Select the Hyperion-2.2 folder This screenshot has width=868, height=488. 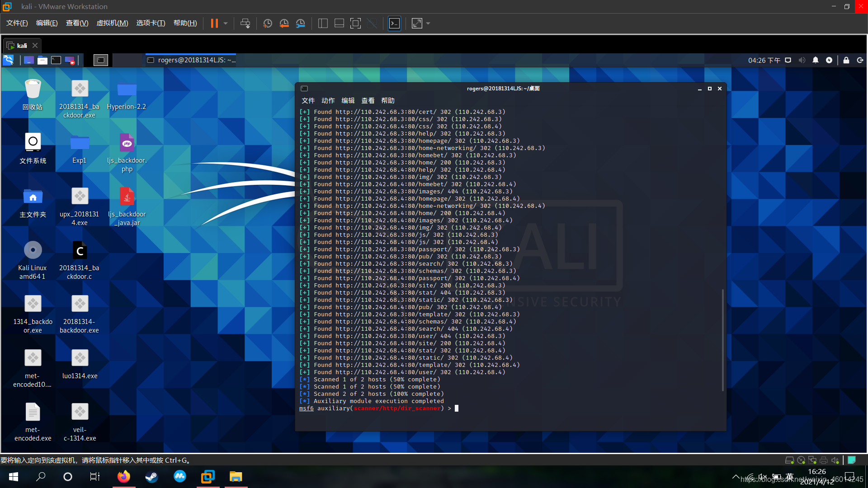click(x=127, y=94)
